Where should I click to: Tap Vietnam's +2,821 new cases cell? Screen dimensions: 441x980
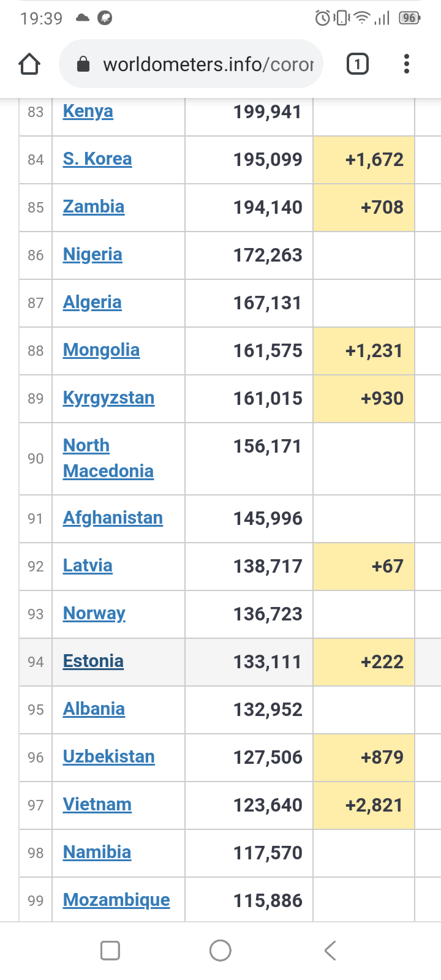(364, 805)
